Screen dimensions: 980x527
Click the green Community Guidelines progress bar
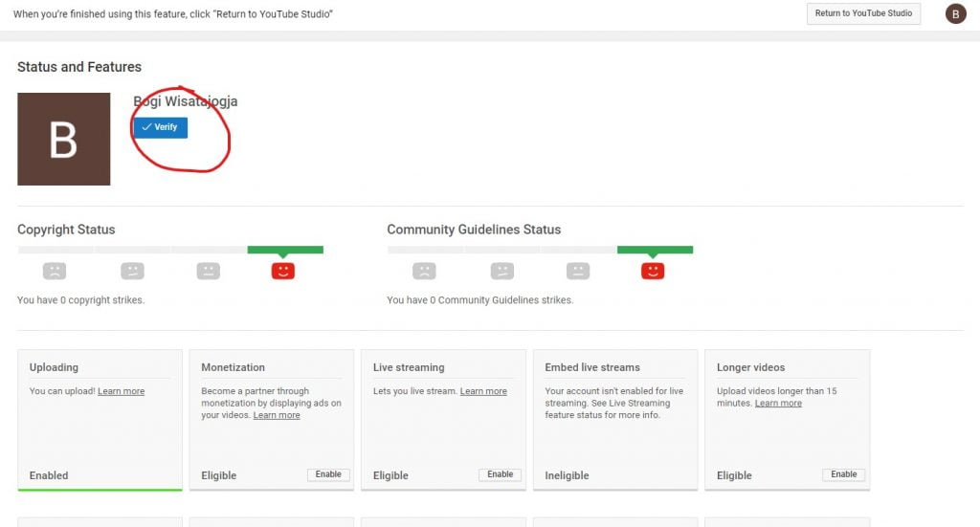tap(655, 250)
